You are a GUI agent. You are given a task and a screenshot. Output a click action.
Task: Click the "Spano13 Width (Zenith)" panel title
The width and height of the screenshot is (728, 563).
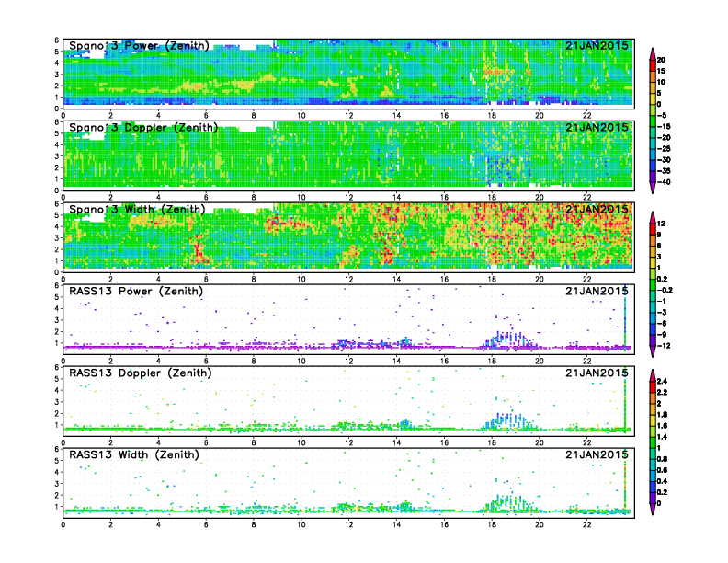tap(137, 210)
